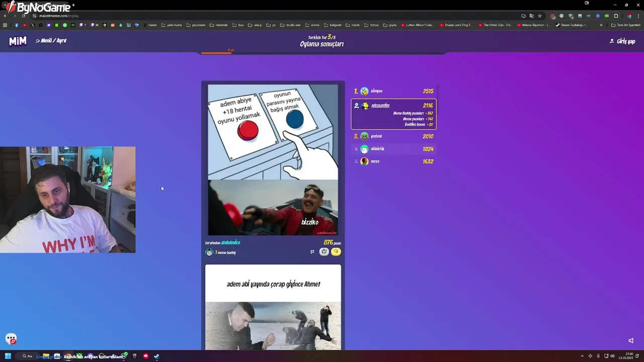
Task: Click moxs's avatar in leaderboard
Action: 364,161
